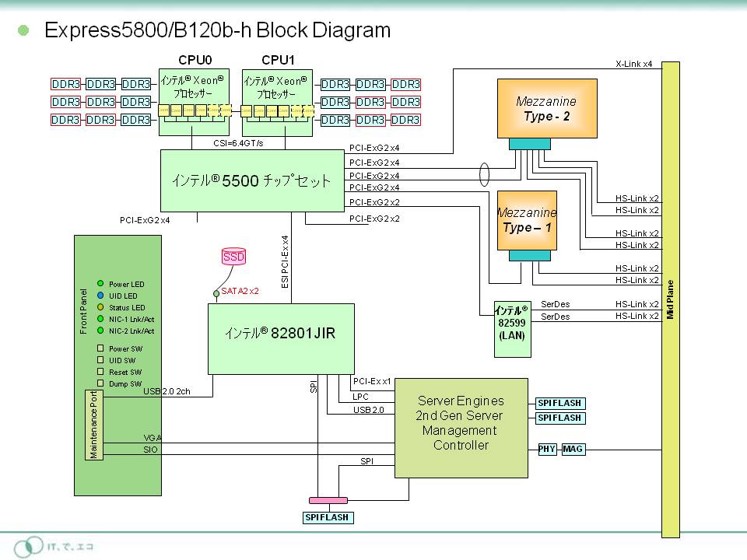Click the Intel 82801JIR block

coord(280,338)
